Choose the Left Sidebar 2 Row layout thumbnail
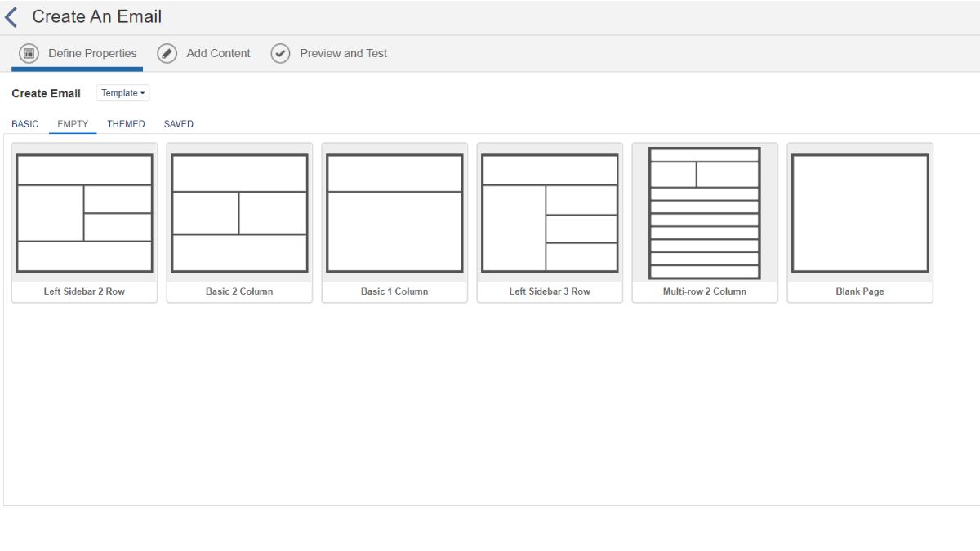This screenshot has height=551, width=980. pos(84,213)
